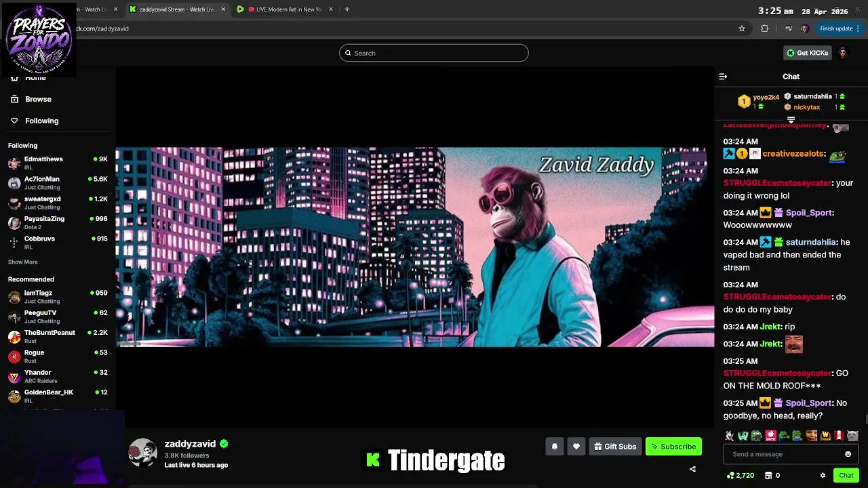Open TheBurntPeanut recommended channel
The width and height of the screenshot is (868, 488).
tap(58, 336)
